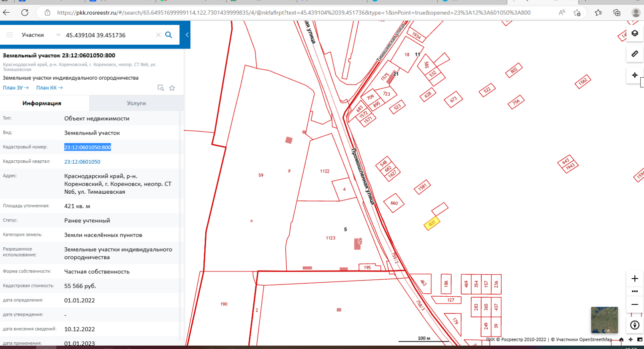Screen dimensions: 644x349
Task: Click parcel 88 on the map
Action: pyautogui.click(x=339, y=310)
